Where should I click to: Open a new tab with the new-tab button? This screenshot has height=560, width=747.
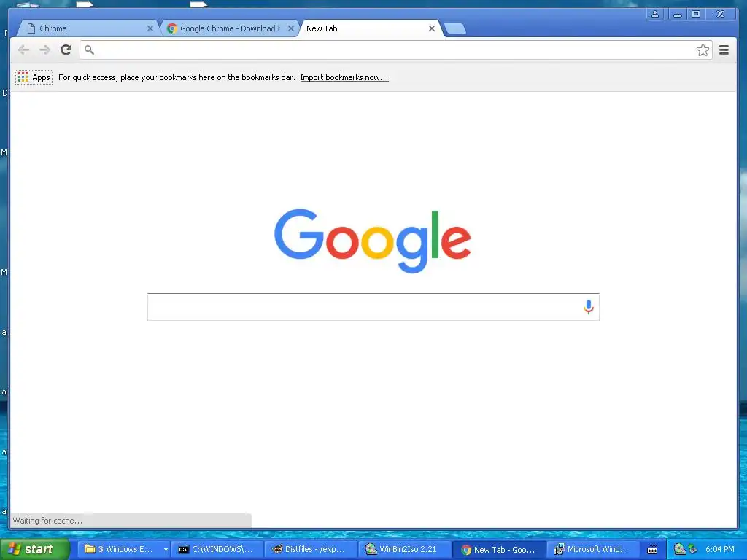click(455, 29)
